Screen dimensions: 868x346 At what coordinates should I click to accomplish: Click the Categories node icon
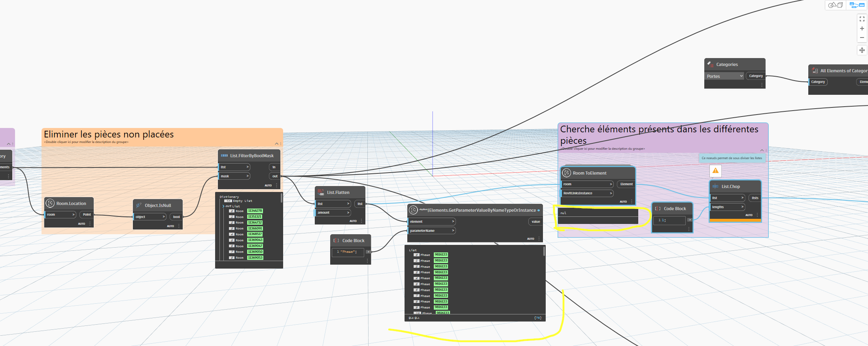710,64
